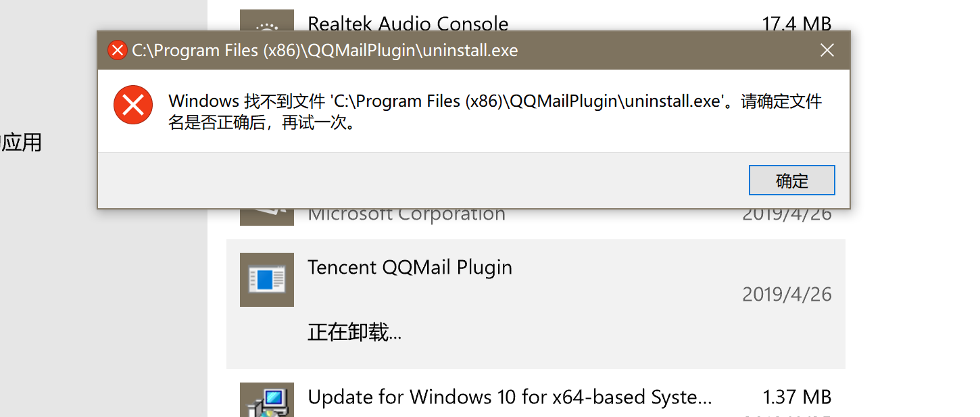980x417 pixels.
Task: Click the 1.37 MB size of Update entry
Action: [x=797, y=397]
